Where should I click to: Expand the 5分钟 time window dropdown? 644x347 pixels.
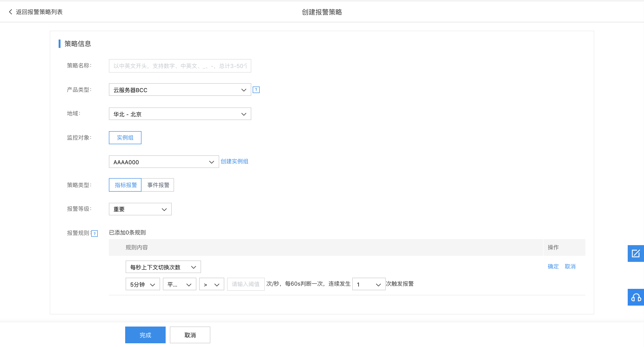click(x=142, y=284)
